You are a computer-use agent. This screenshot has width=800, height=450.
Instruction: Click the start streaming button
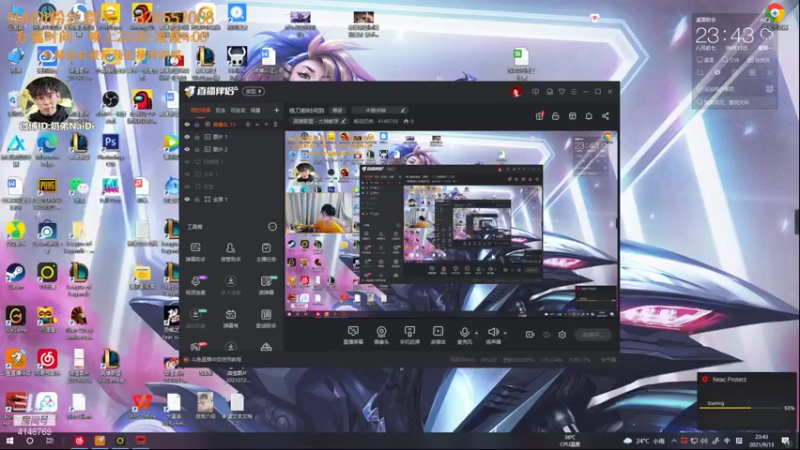click(592, 335)
